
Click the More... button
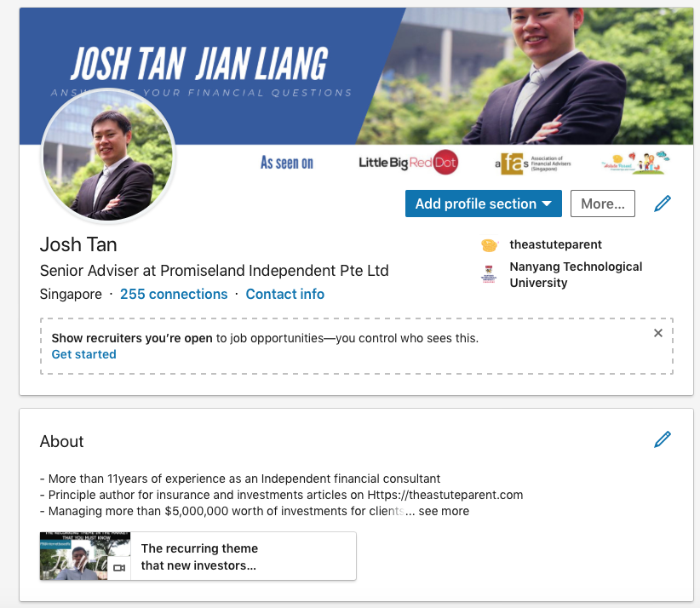603,204
